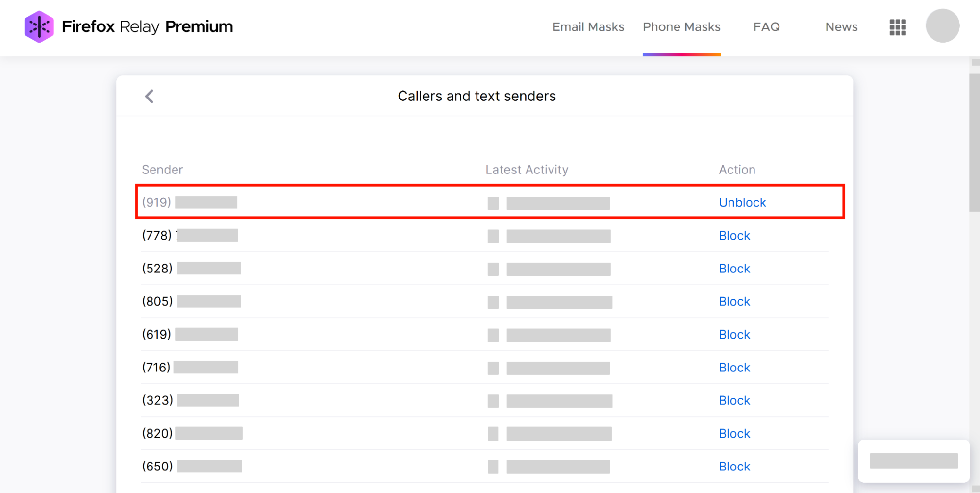This screenshot has width=980, height=493.
Task: Block the (619) sender
Action: [734, 334]
